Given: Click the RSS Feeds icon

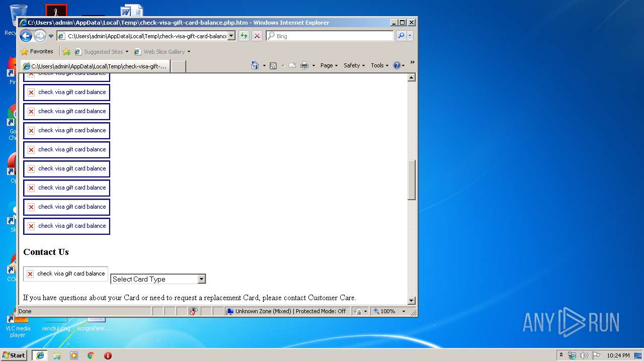Looking at the screenshot, I should pos(273,65).
